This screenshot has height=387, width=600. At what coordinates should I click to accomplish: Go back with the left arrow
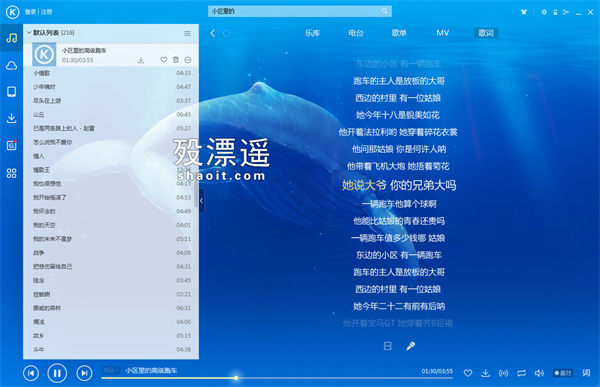coord(213,33)
